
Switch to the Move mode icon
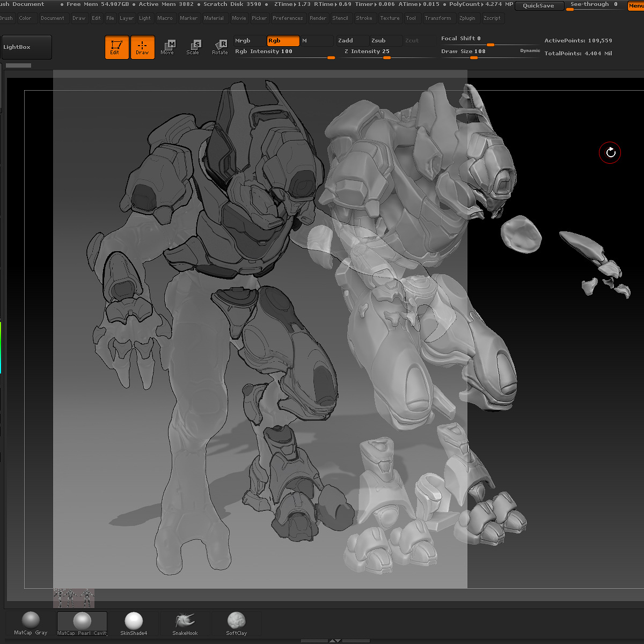tap(167, 47)
